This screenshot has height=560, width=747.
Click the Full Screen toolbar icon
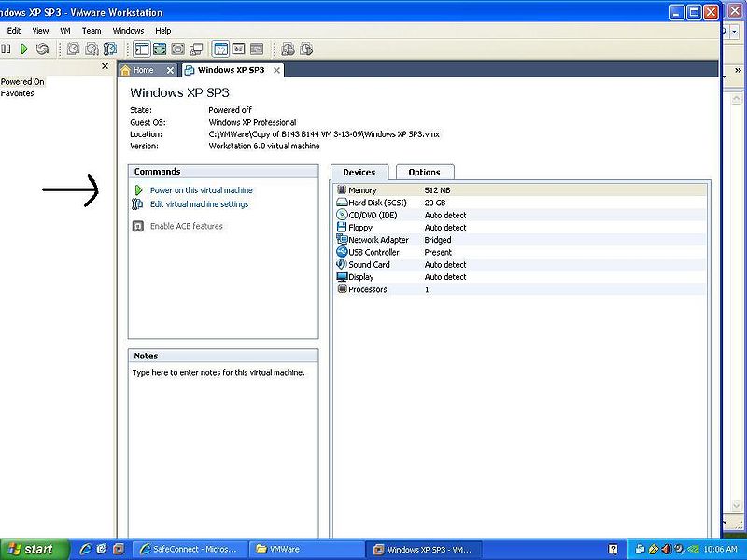coord(177,49)
